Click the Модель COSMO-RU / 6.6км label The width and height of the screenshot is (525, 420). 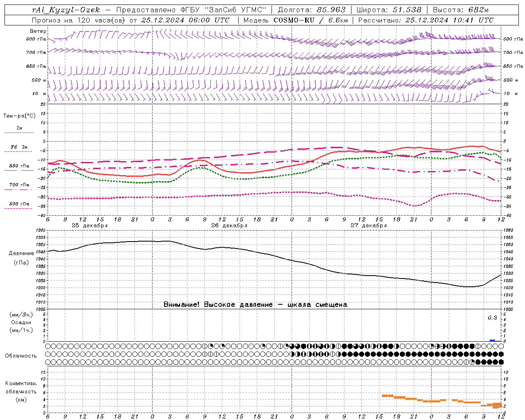(295, 20)
